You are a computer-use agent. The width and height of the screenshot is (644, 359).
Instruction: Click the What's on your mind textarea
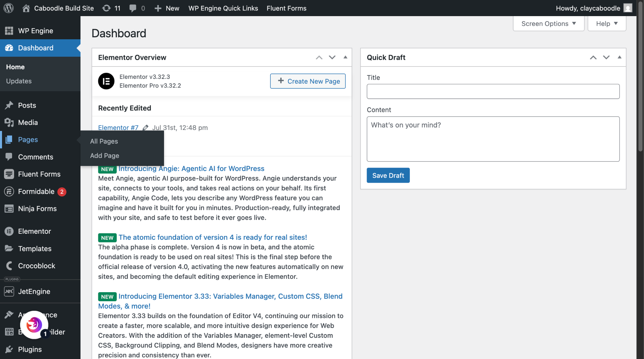[x=493, y=139]
